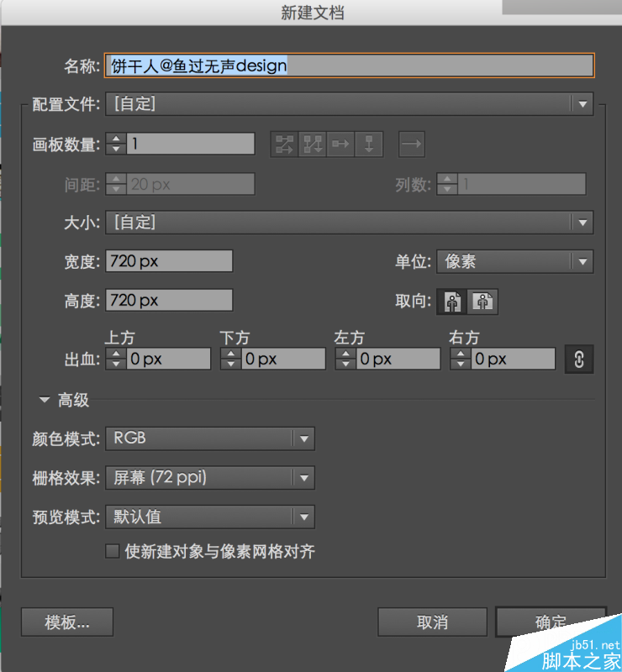Screen dimensions: 622x672
Task: Click the left bleed 左方 value field
Action: coord(398,359)
